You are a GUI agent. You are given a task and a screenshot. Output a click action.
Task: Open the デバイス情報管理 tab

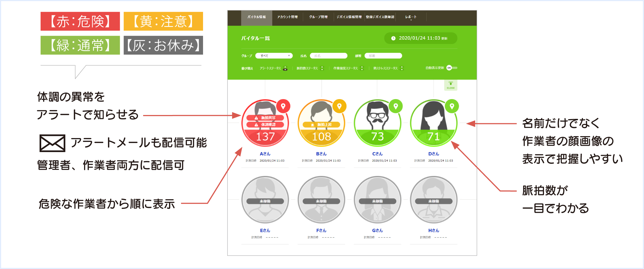pyautogui.click(x=349, y=17)
